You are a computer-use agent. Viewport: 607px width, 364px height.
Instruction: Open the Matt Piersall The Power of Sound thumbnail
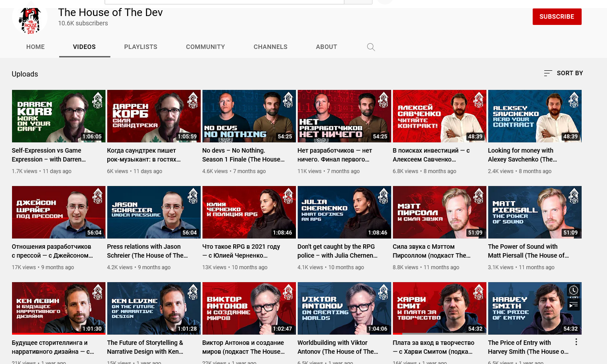tap(535, 212)
